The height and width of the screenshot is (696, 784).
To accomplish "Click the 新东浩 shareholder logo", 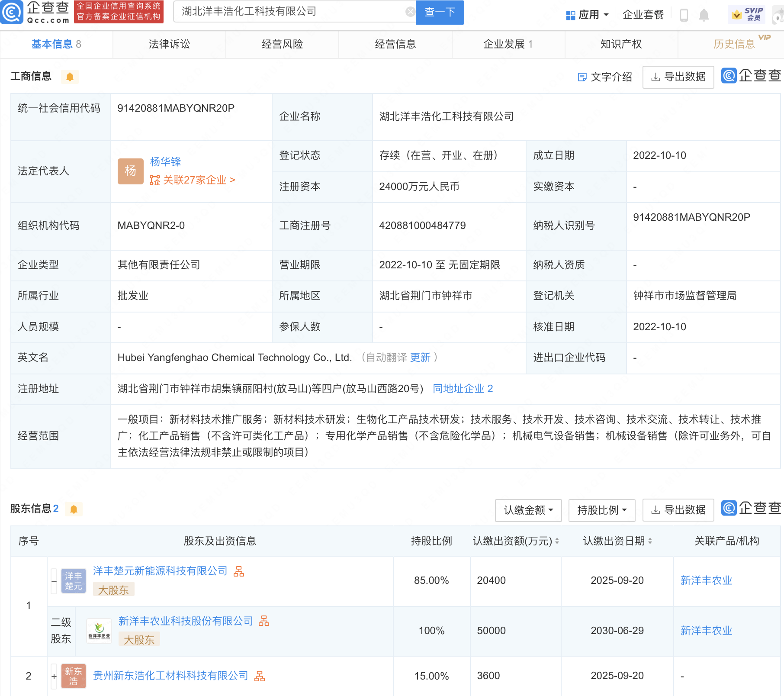I will click(74, 676).
